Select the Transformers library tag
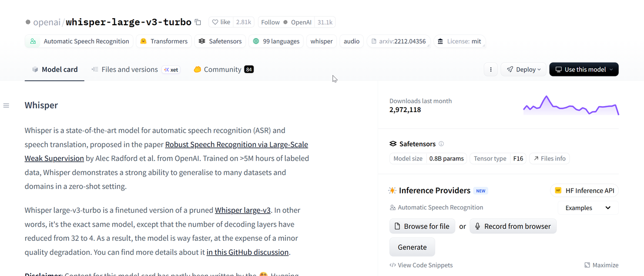The width and height of the screenshot is (644, 276). (164, 41)
